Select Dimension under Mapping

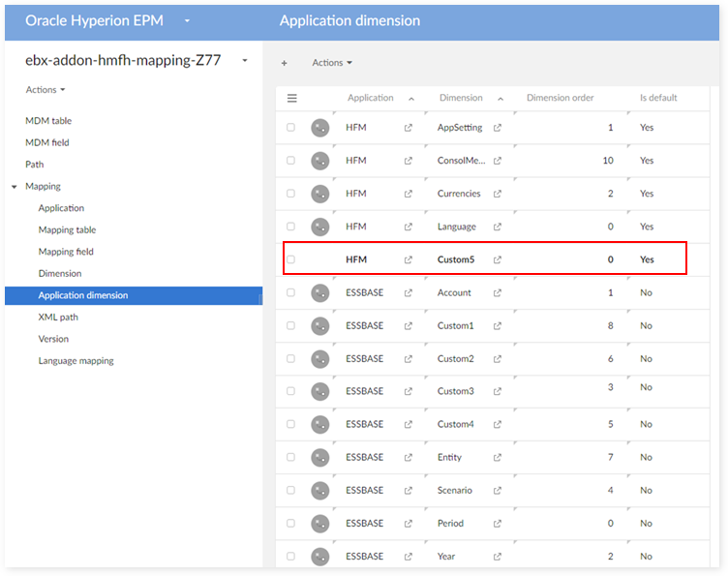click(60, 273)
